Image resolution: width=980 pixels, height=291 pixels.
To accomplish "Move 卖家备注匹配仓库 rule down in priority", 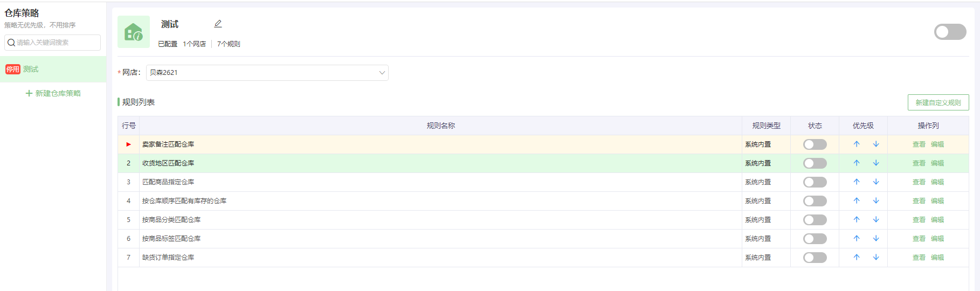I will (876, 144).
